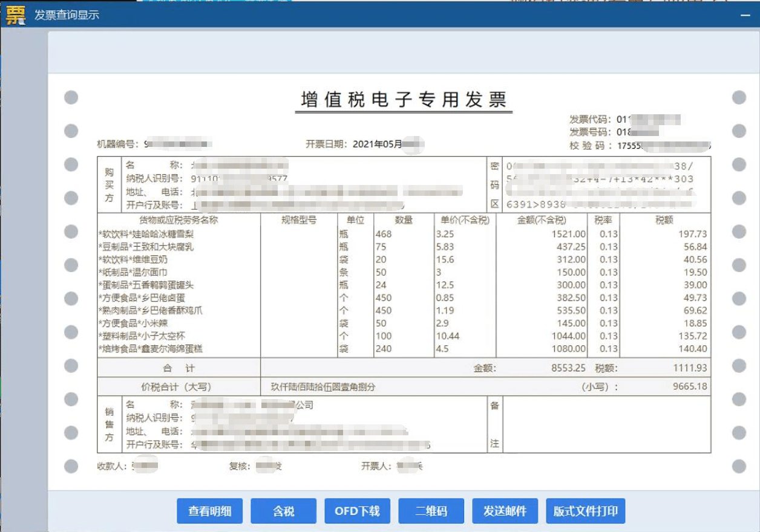The width and height of the screenshot is (760, 532).
Task: Select item *软饮料*维维豆奶
Action: tap(133, 259)
